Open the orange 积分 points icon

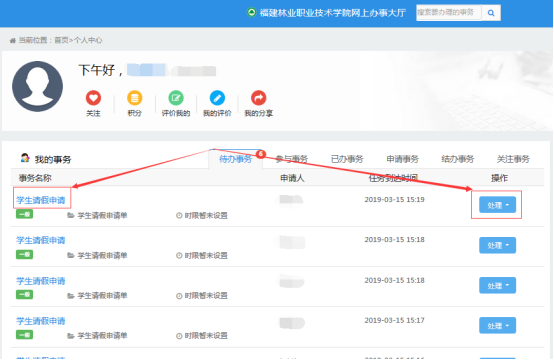click(135, 98)
